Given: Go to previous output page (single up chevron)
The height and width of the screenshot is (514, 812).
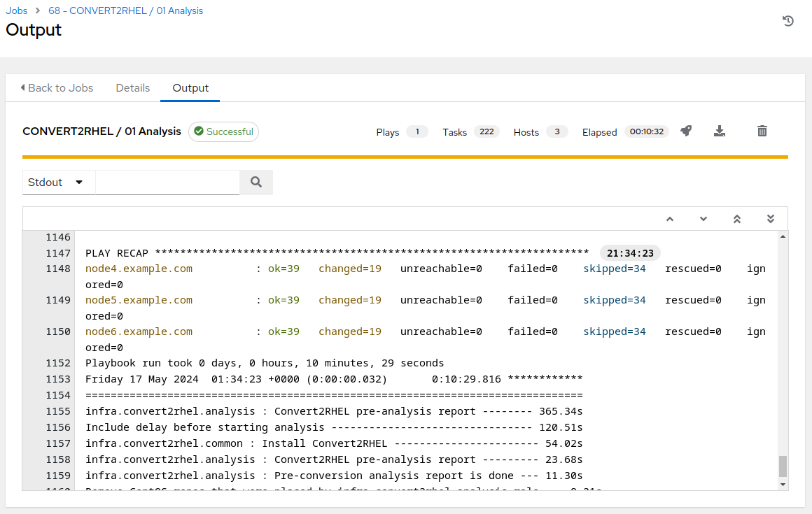Looking at the screenshot, I should [670, 220].
